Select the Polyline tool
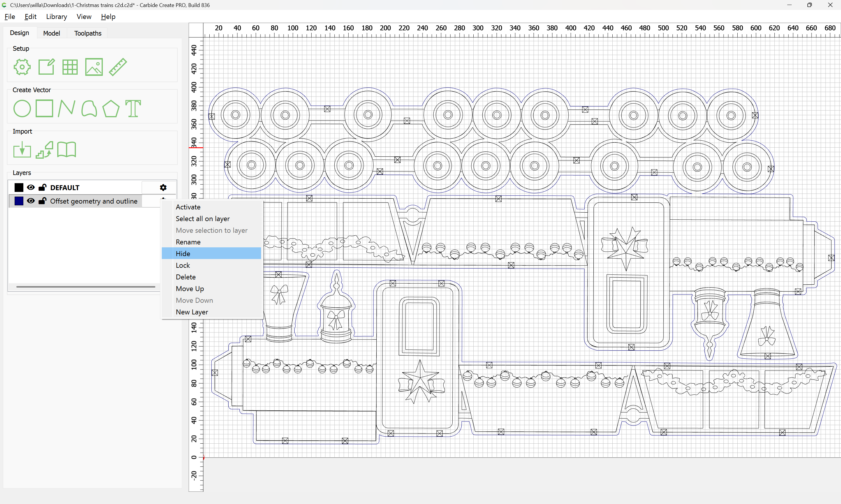Viewport: 841px width, 504px height. 66,109
